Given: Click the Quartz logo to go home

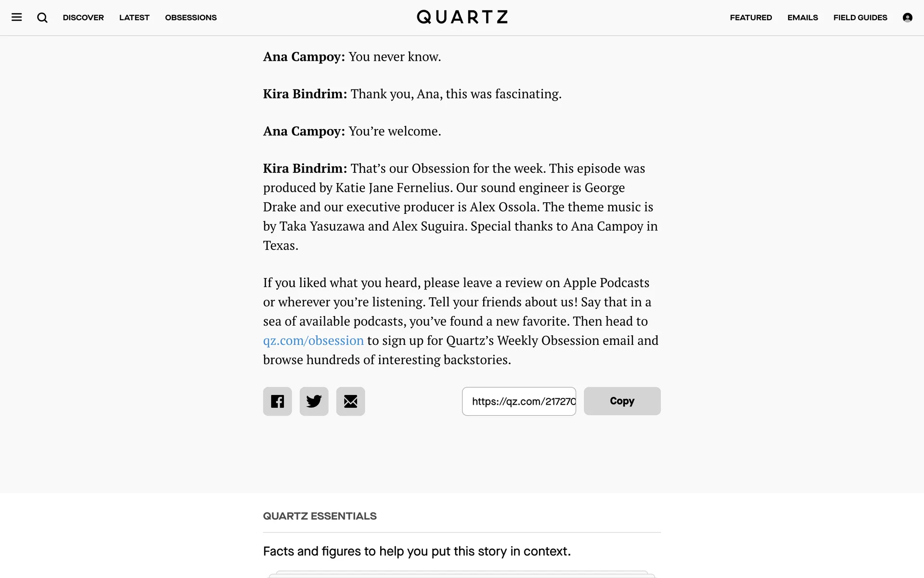Looking at the screenshot, I should 462,17.
